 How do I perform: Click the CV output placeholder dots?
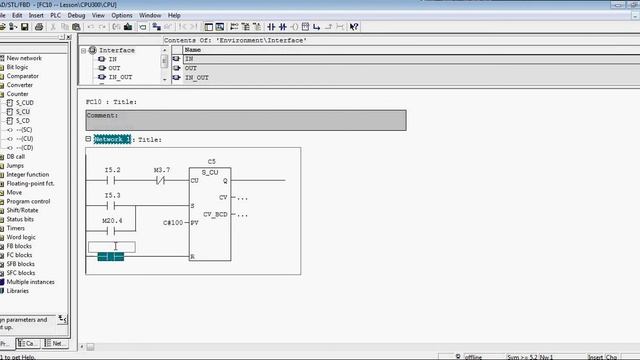tap(242, 198)
